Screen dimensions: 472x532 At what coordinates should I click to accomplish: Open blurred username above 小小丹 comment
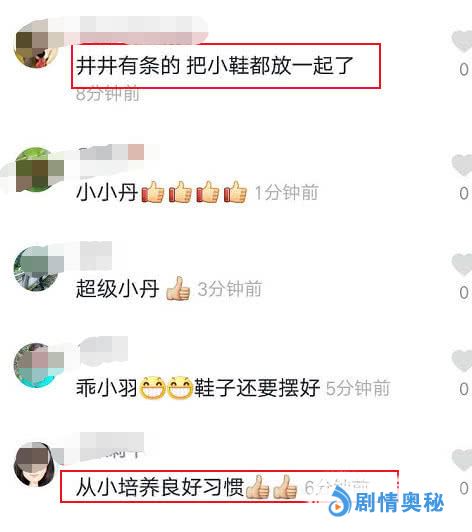pyautogui.click(x=112, y=152)
